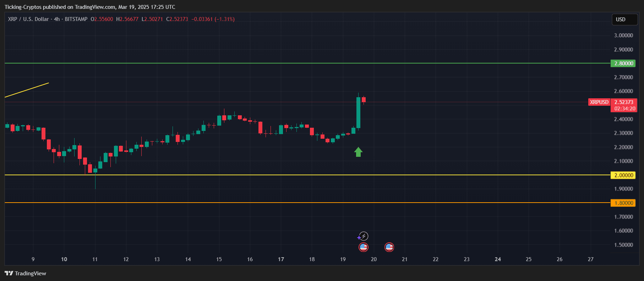The height and width of the screenshot is (281, 644).
Task: Click the close value C2.52373 in the legend
Action: point(177,19)
